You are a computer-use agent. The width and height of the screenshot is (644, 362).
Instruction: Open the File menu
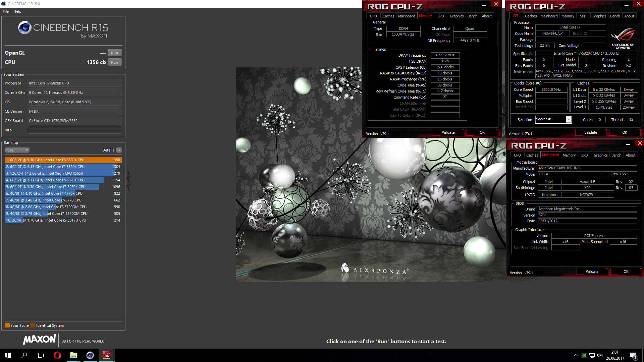click(6, 11)
